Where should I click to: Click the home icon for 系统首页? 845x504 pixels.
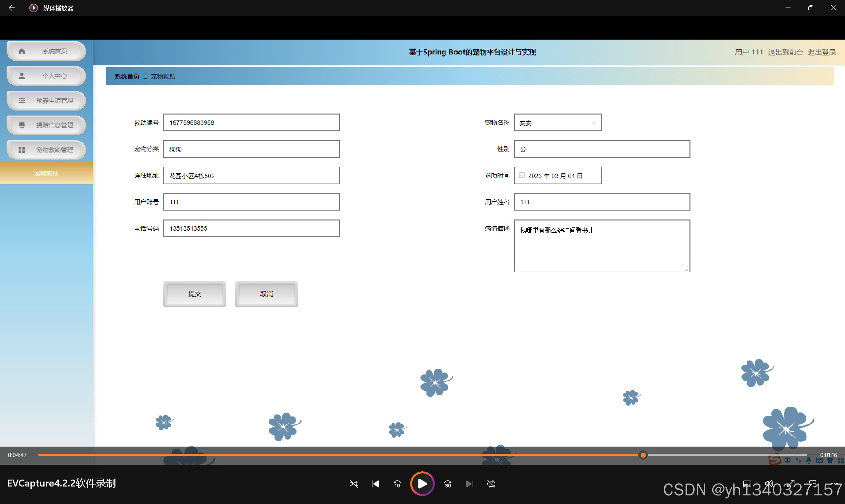click(22, 51)
